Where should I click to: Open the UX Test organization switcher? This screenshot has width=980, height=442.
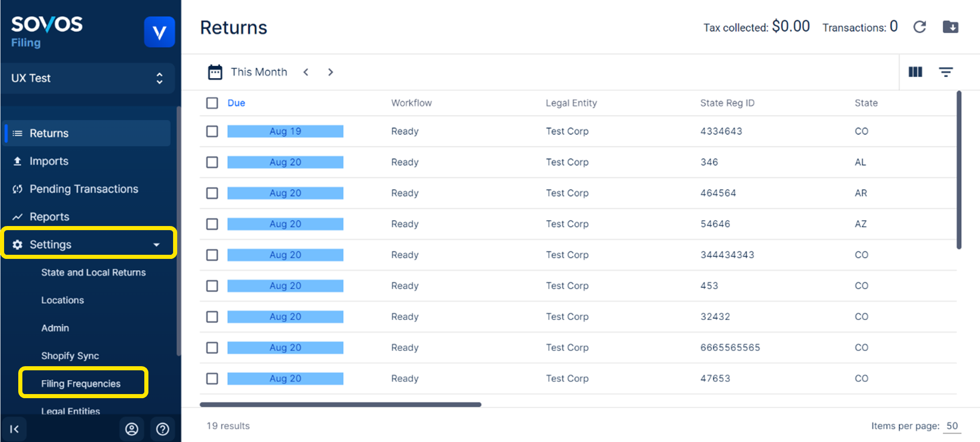pyautogui.click(x=87, y=78)
